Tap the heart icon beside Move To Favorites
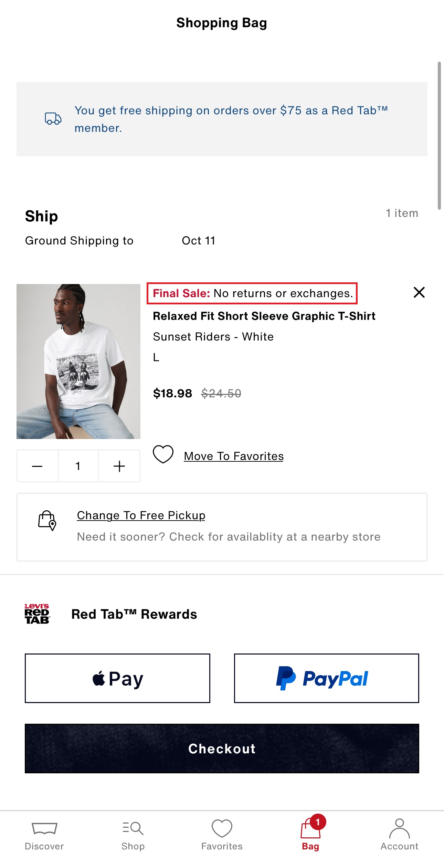444x868 pixels. 163,454
